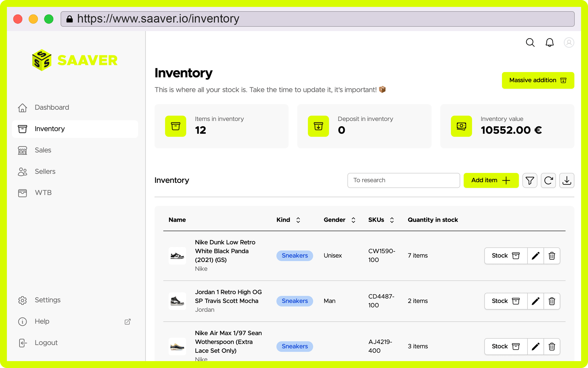Click the 10552.00 € inventory value
Image resolution: width=588 pixels, height=368 pixels.
click(x=511, y=130)
